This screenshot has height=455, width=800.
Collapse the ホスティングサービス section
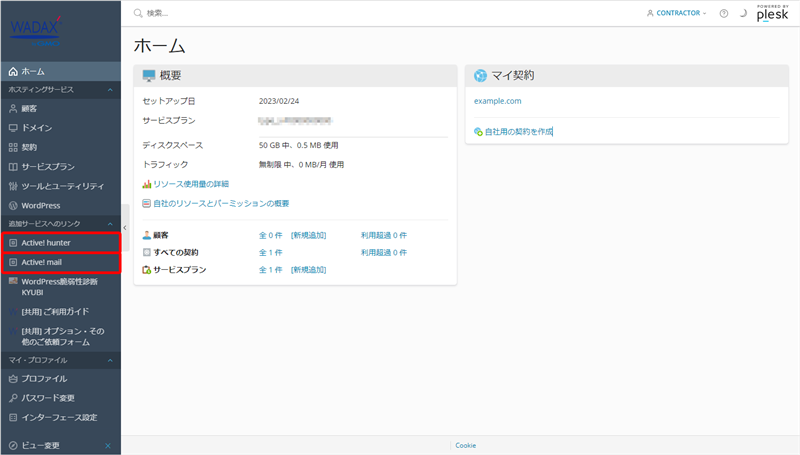tap(109, 90)
